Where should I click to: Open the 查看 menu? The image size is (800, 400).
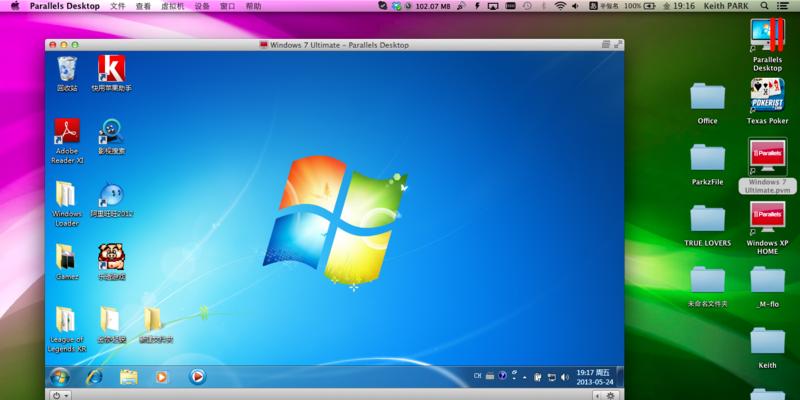click(x=143, y=6)
